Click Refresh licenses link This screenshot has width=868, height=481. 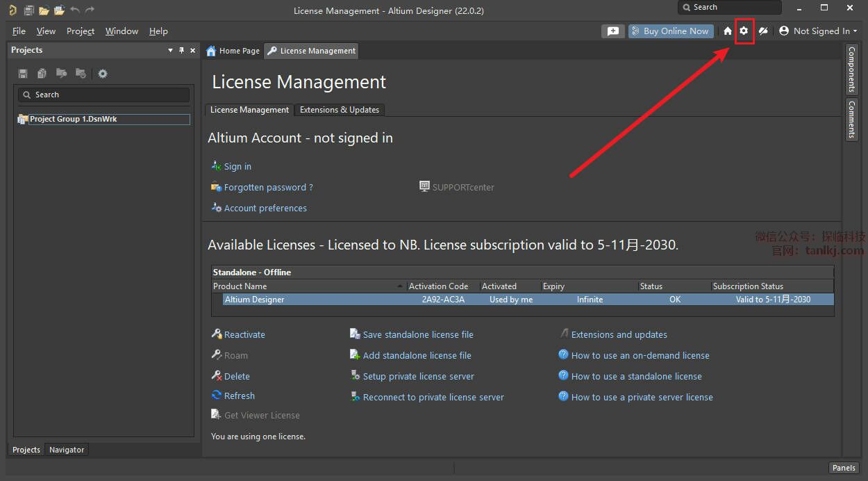[240, 396]
